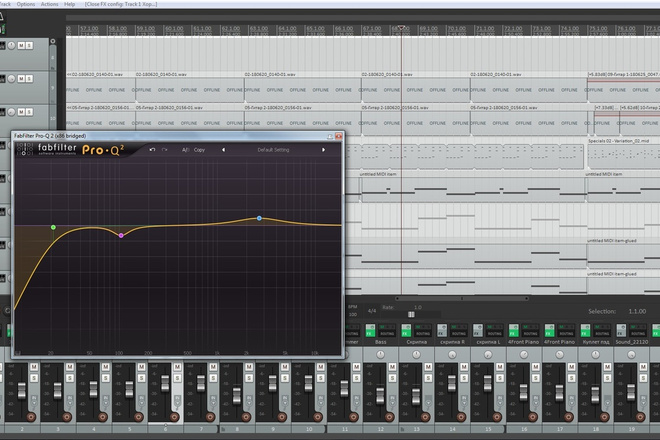
Task: Open Routing for the скрипка R channel
Action: click(459, 331)
